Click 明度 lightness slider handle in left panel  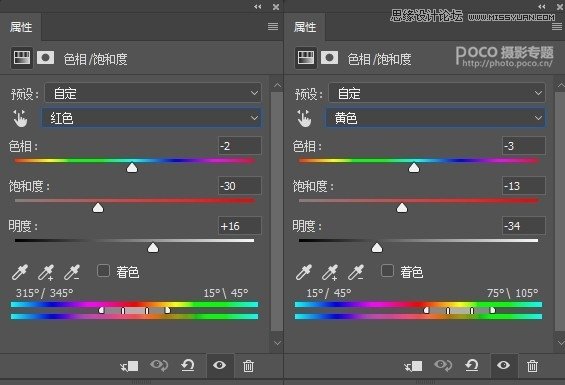point(153,248)
